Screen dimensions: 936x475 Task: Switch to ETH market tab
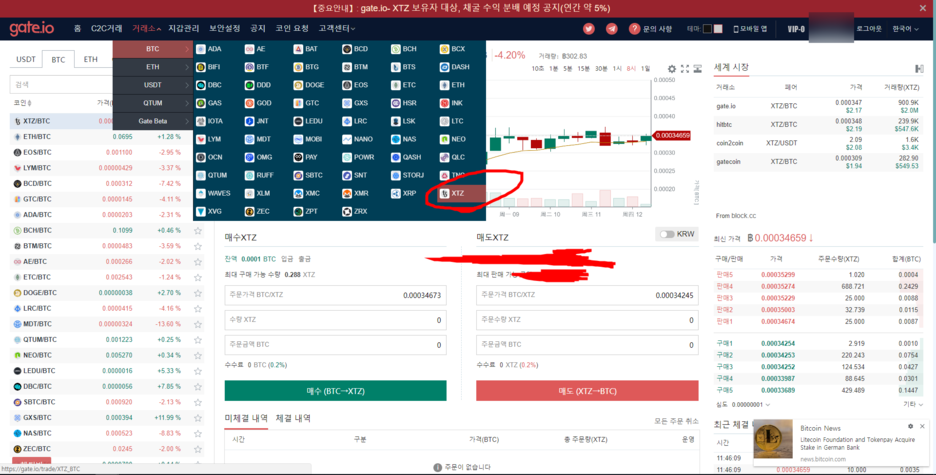[91, 59]
